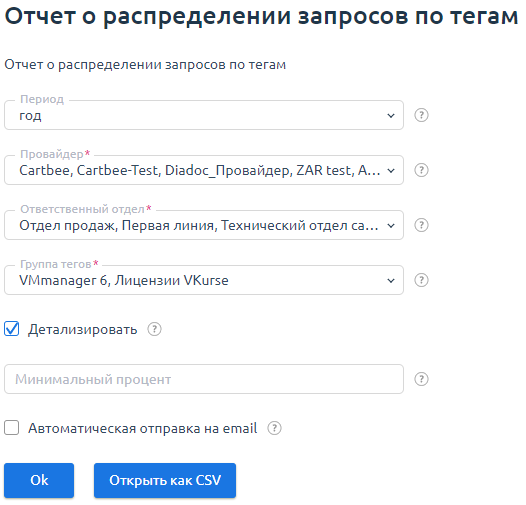Click help icon next to Группа тегов
This screenshot has height=505, width=526.
coord(421,280)
